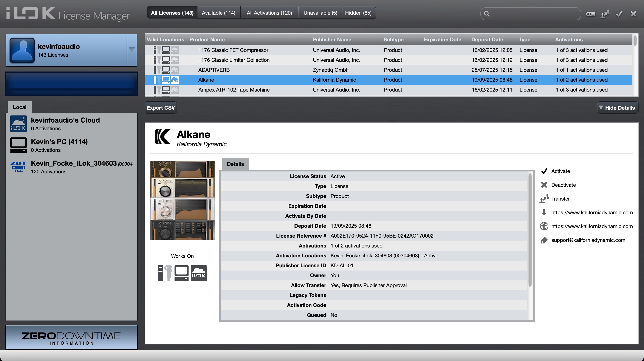
Task: Select the Ampex ATR-102 Tape Machine license
Action: [x=389, y=90]
